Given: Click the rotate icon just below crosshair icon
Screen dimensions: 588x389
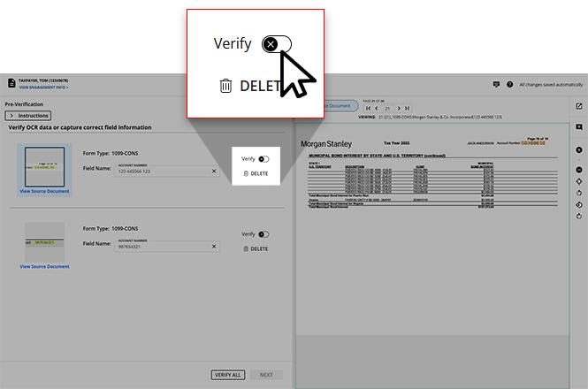Looking at the screenshot, I should point(579,193).
